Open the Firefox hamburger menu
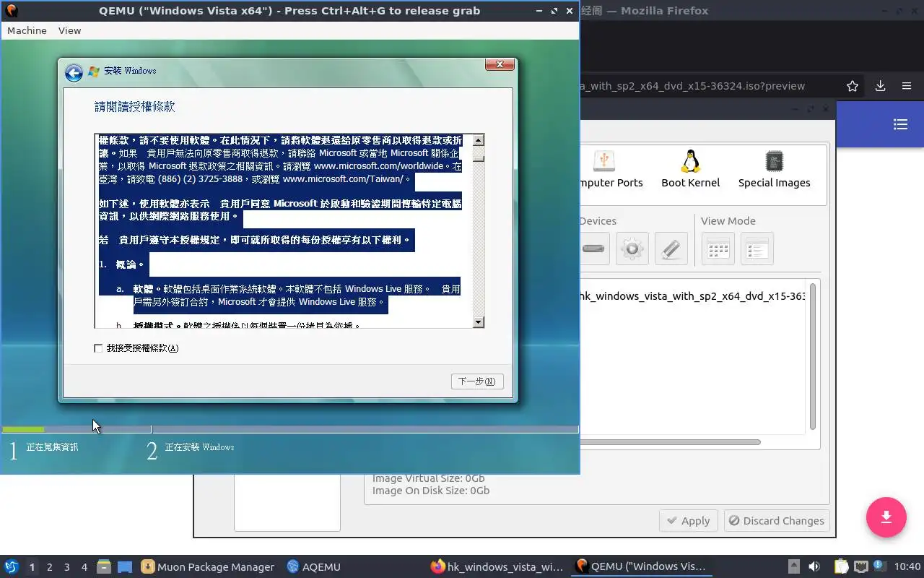Image resolution: width=924 pixels, height=578 pixels. [x=907, y=86]
